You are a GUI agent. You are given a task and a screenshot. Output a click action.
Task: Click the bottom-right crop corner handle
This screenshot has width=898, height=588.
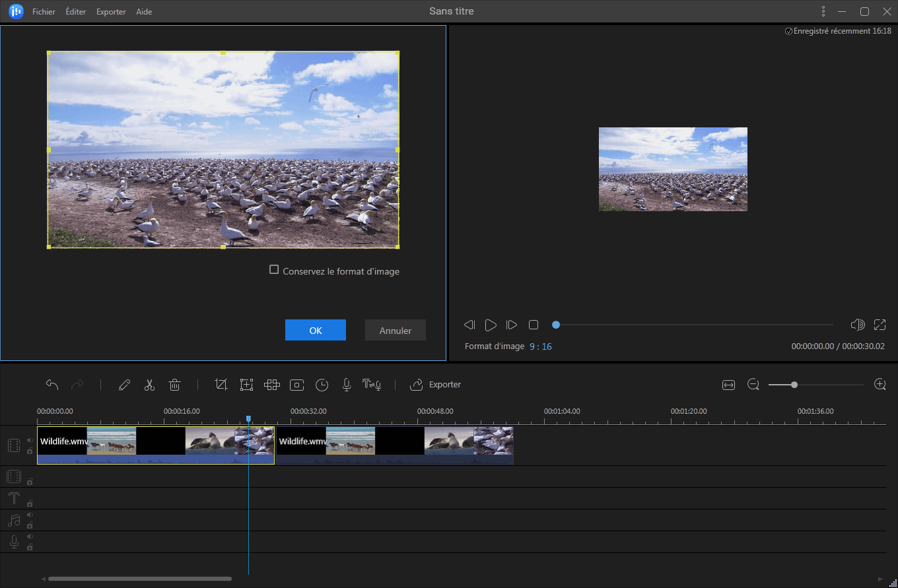pos(397,247)
